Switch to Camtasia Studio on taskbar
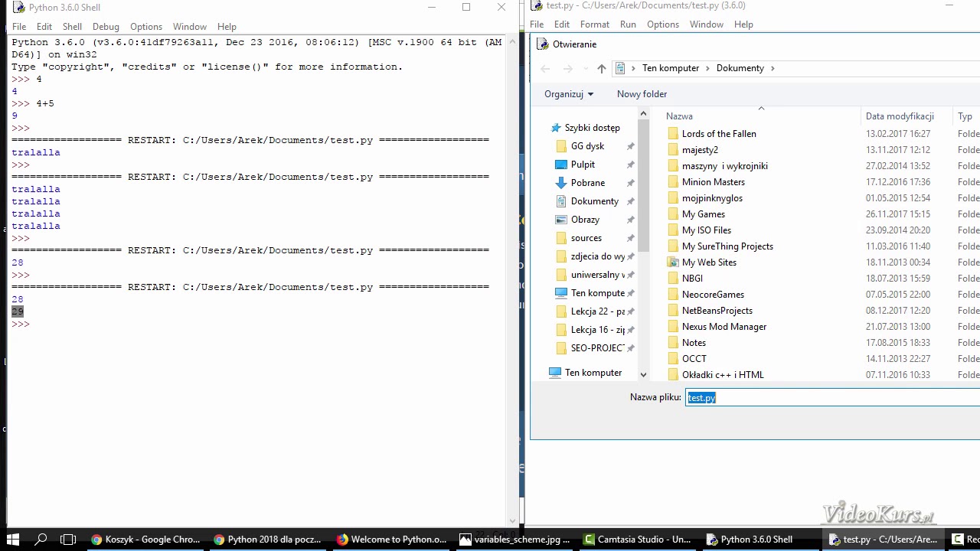 click(x=637, y=540)
